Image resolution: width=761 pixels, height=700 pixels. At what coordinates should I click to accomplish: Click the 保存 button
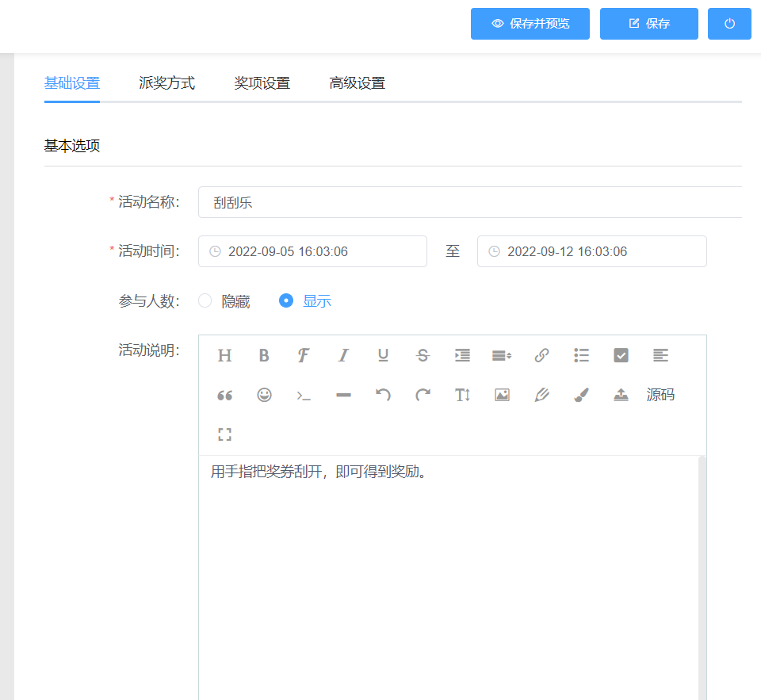click(648, 24)
